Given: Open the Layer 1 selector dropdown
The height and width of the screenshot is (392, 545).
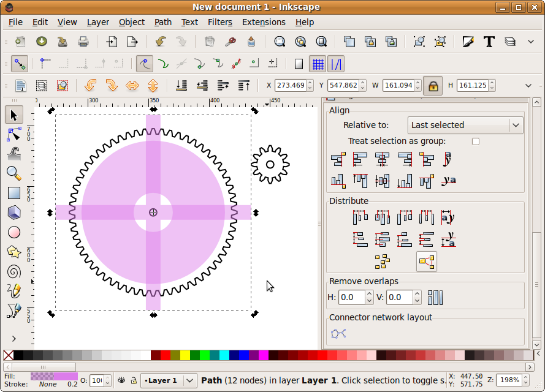Looking at the screenshot, I should (169, 380).
